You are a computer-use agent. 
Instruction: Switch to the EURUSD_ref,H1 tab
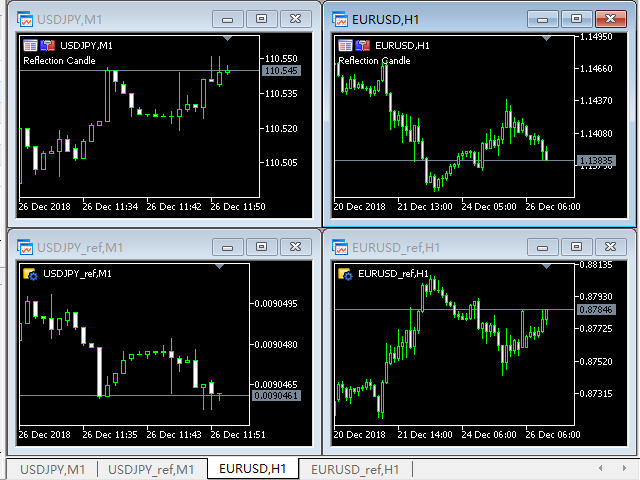(355, 469)
